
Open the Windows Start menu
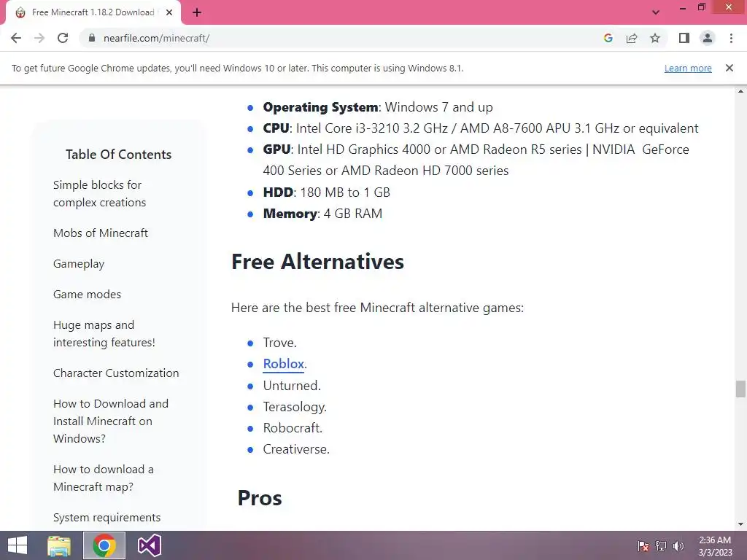[18, 545]
